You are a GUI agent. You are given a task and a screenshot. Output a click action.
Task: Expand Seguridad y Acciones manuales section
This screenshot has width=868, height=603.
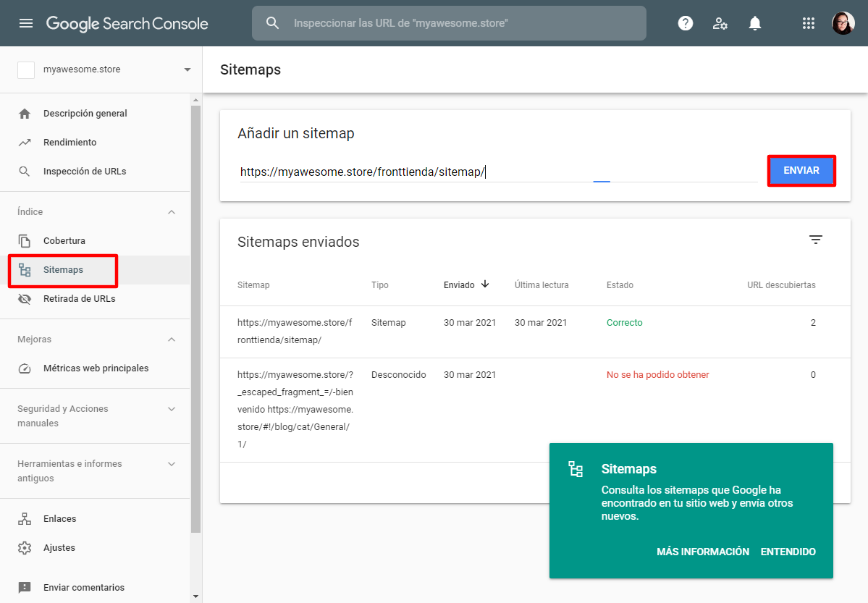(x=172, y=409)
